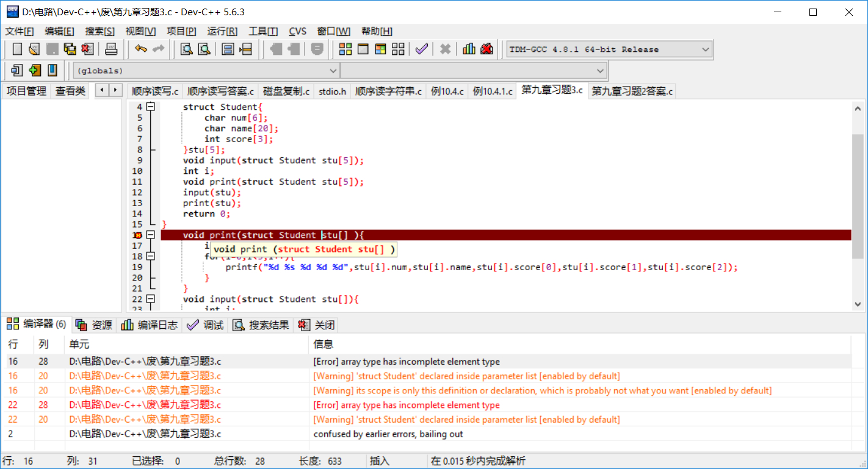The width and height of the screenshot is (868, 469).
Task: Click the Save All toolbar icon
Action: [70, 49]
